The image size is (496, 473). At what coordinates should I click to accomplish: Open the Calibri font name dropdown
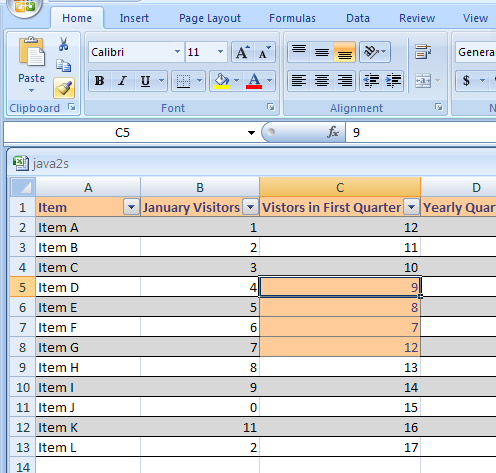pos(177,52)
